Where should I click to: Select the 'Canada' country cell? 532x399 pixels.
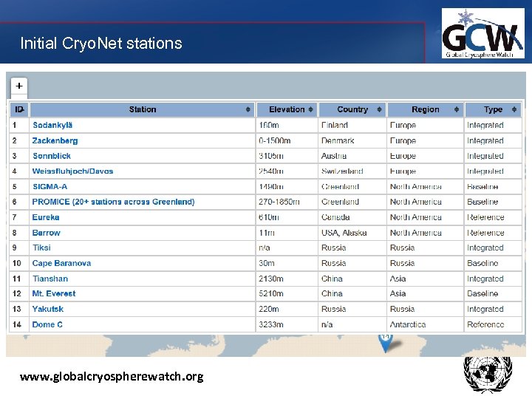pyautogui.click(x=352, y=217)
